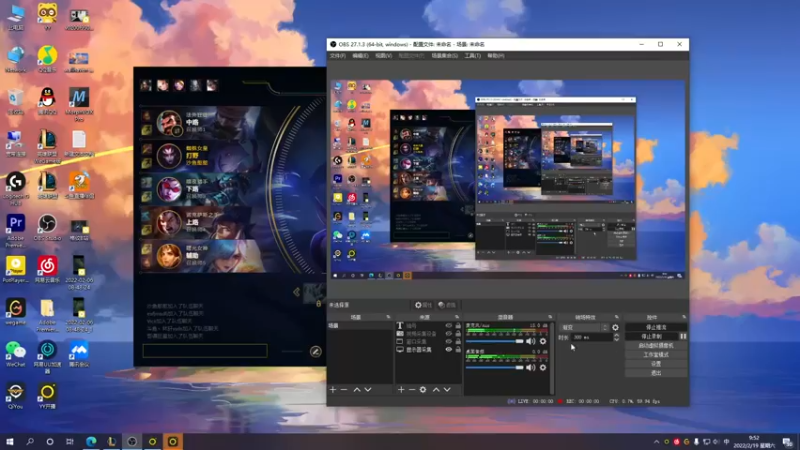
Task: Pop out the Audio Mixer dock panel
Action: (x=550, y=317)
